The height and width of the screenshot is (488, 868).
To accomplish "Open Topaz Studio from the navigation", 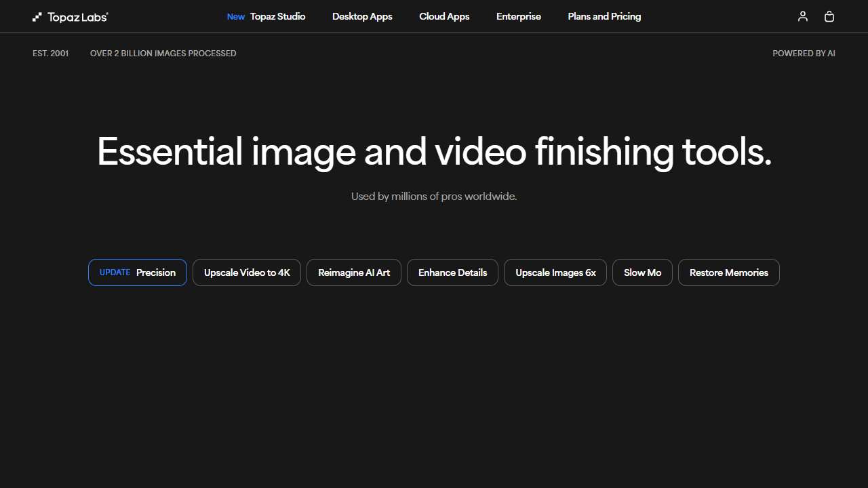I will (x=277, y=16).
